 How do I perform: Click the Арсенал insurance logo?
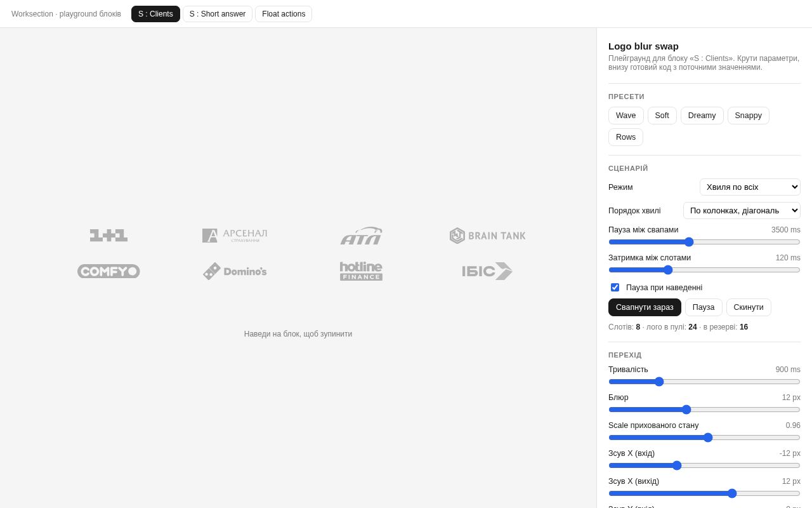pyautogui.click(x=235, y=236)
